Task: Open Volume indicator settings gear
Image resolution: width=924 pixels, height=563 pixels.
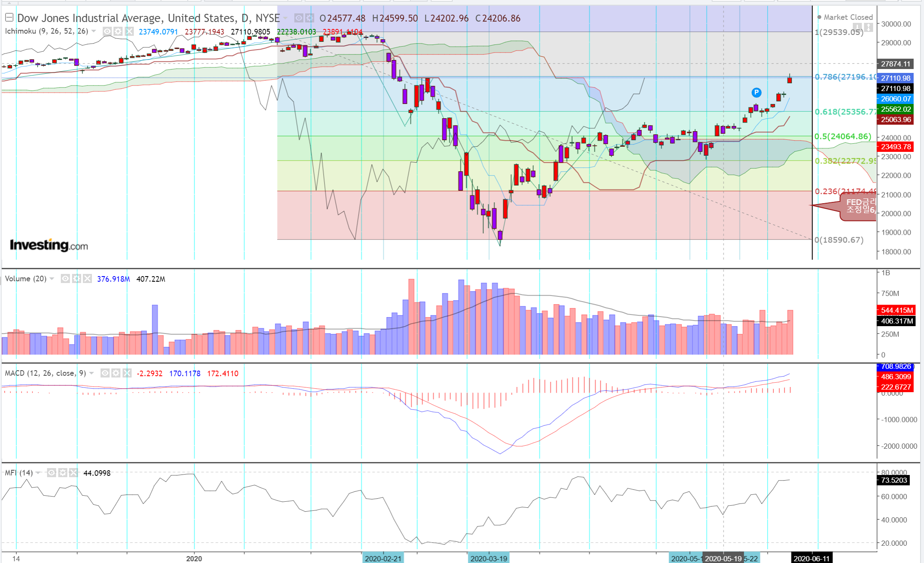Action: tap(76, 279)
